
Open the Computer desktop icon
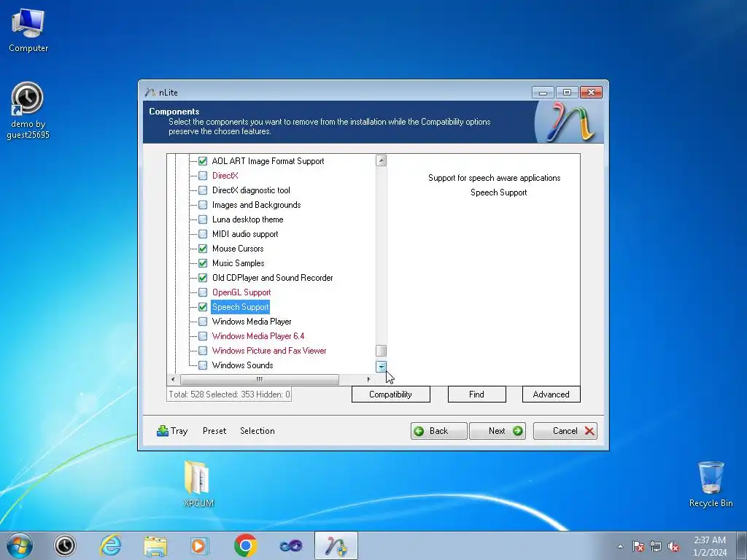coord(28,30)
